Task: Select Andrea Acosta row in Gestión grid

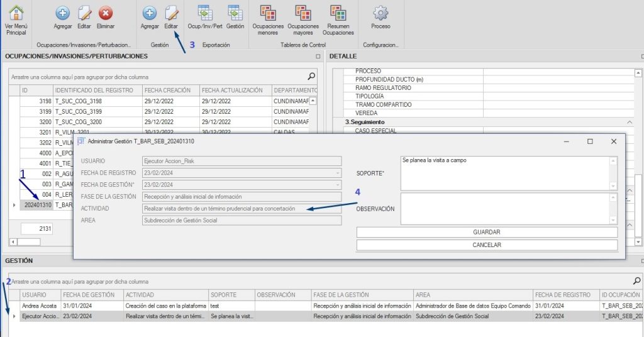Action: 40,306
